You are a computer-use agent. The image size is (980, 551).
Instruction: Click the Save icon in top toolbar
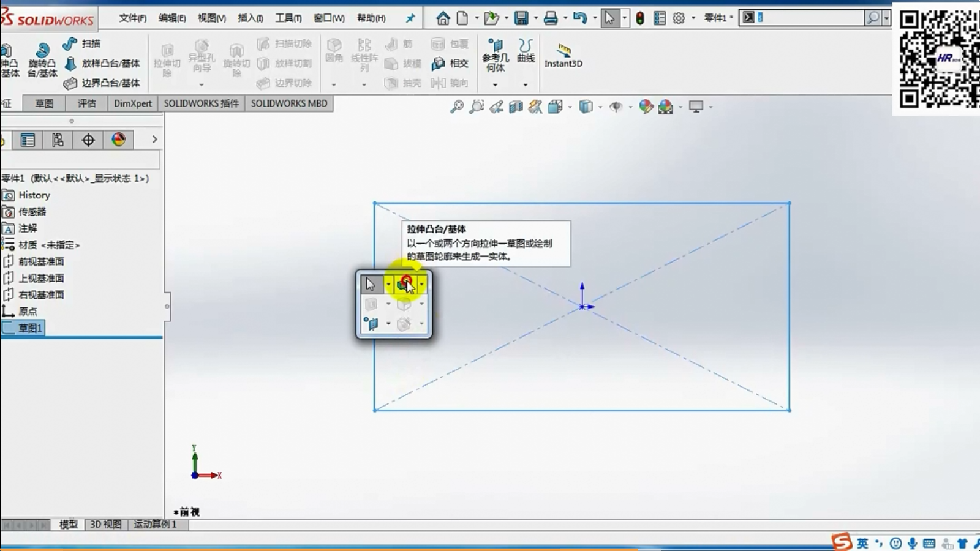[521, 18]
